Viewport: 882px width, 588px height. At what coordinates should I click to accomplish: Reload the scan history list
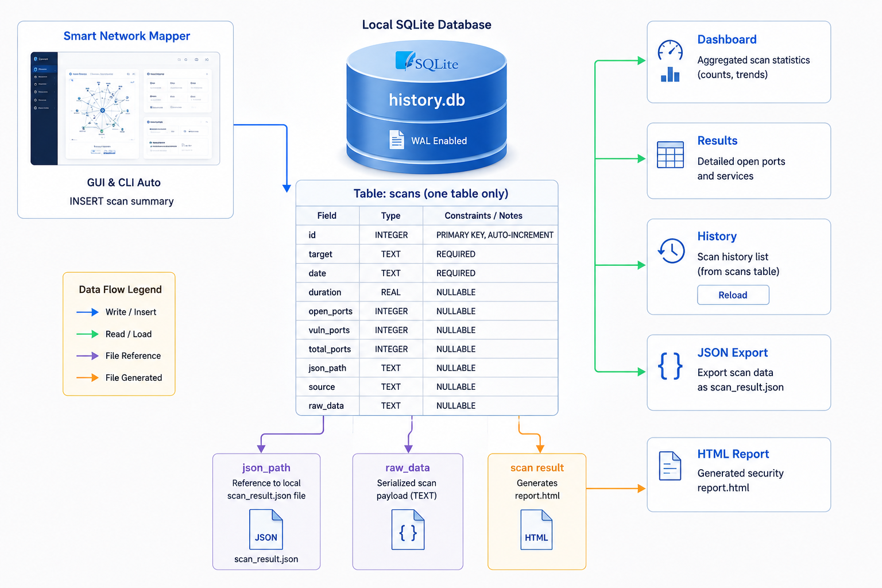pyautogui.click(x=733, y=295)
